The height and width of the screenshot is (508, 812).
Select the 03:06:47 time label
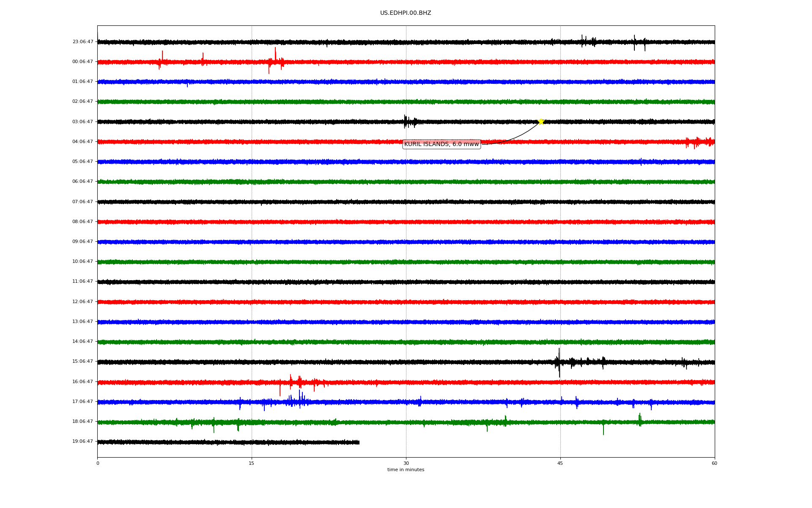pyautogui.click(x=83, y=122)
